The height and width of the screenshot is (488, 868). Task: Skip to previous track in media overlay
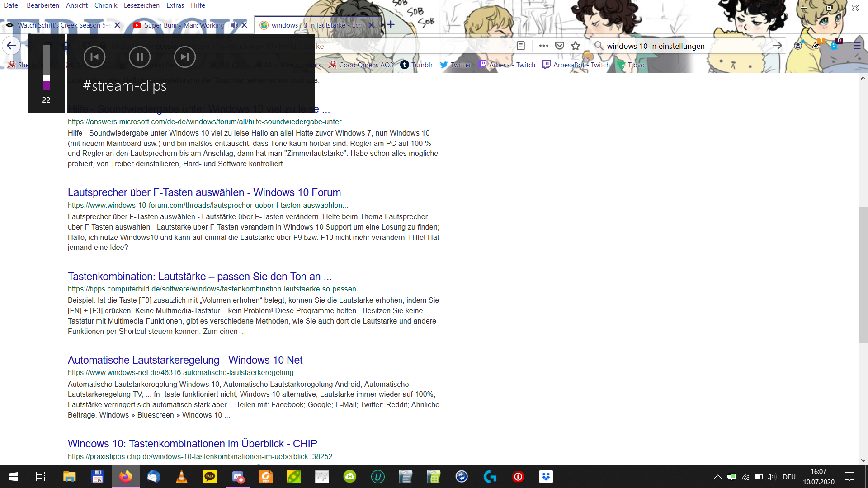pyautogui.click(x=94, y=57)
